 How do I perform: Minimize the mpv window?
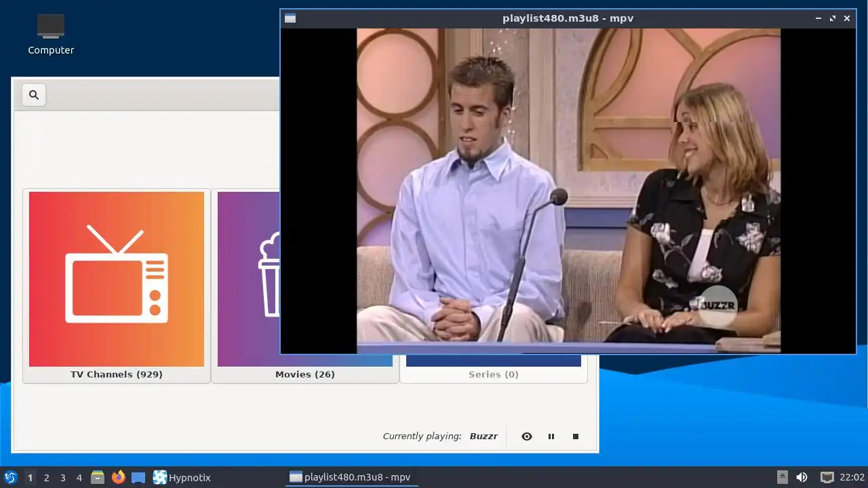[x=818, y=18]
